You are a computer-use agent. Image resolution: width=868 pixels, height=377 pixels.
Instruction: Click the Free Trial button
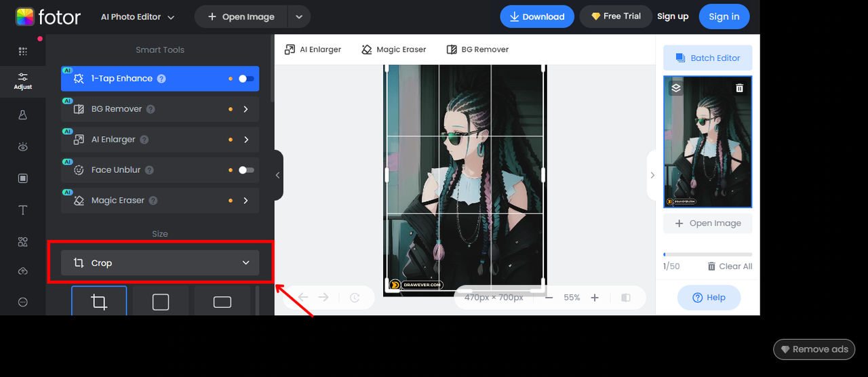click(x=616, y=17)
